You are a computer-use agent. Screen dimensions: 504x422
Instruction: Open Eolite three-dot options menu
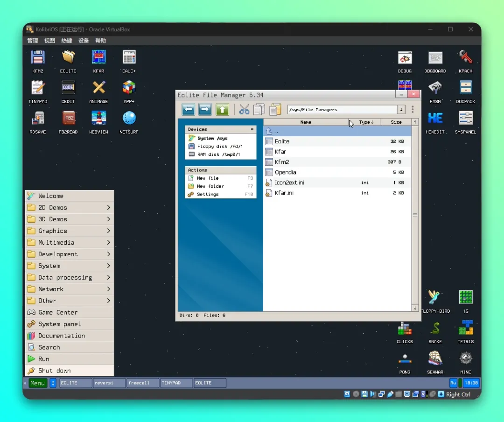pyautogui.click(x=413, y=109)
